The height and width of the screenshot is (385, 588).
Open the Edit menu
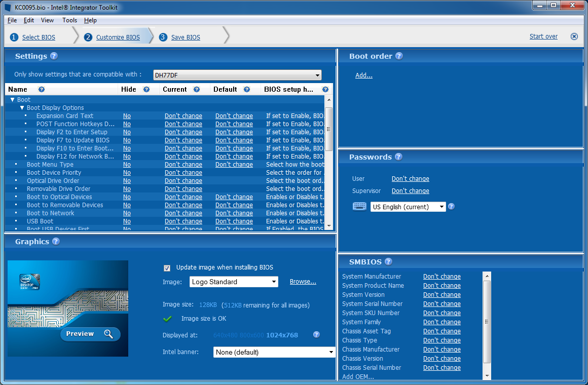click(28, 20)
